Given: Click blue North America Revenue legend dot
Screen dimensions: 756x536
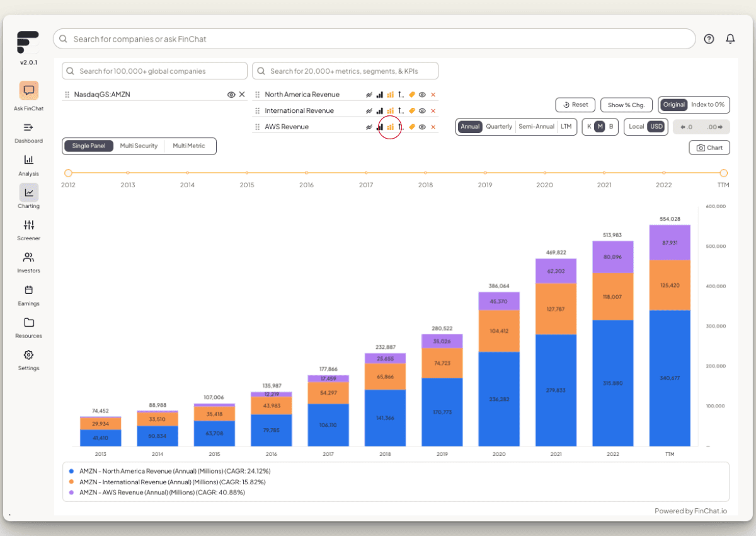Looking at the screenshot, I should coord(72,471).
